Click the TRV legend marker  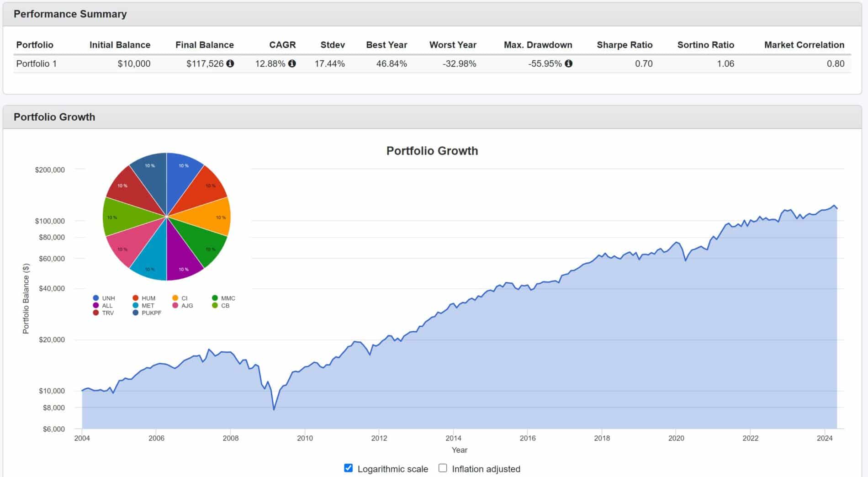[96, 313]
